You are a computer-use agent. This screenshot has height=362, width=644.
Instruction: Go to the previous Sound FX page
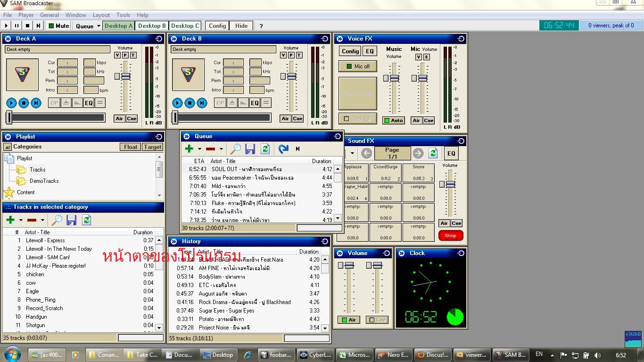[366, 153]
